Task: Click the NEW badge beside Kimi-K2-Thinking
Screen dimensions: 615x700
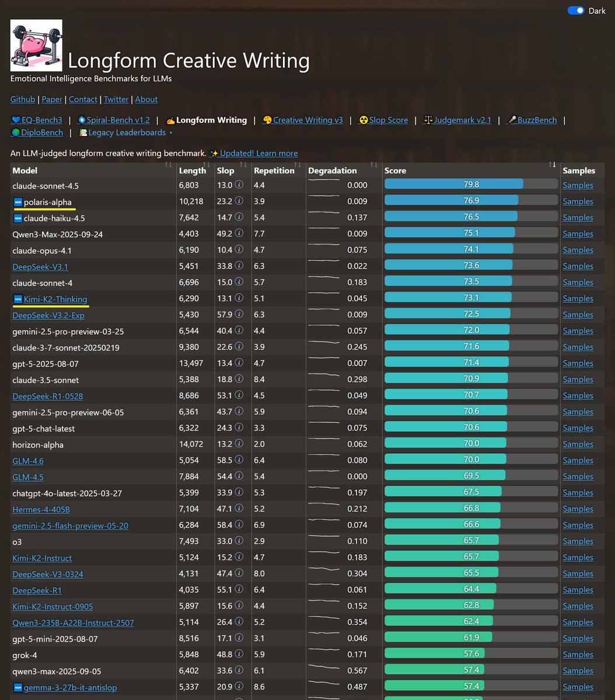Action: 18,299
